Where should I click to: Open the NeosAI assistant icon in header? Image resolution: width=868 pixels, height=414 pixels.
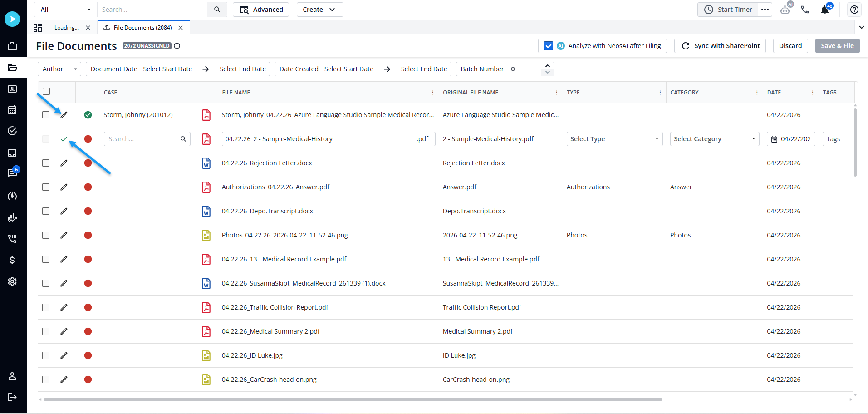pos(785,9)
